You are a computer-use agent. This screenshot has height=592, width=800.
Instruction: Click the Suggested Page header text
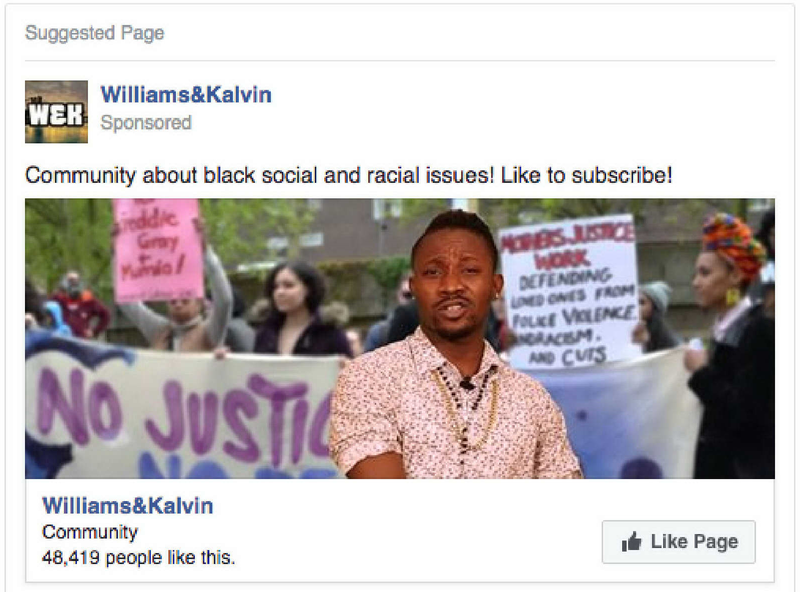click(x=95, y=33)
